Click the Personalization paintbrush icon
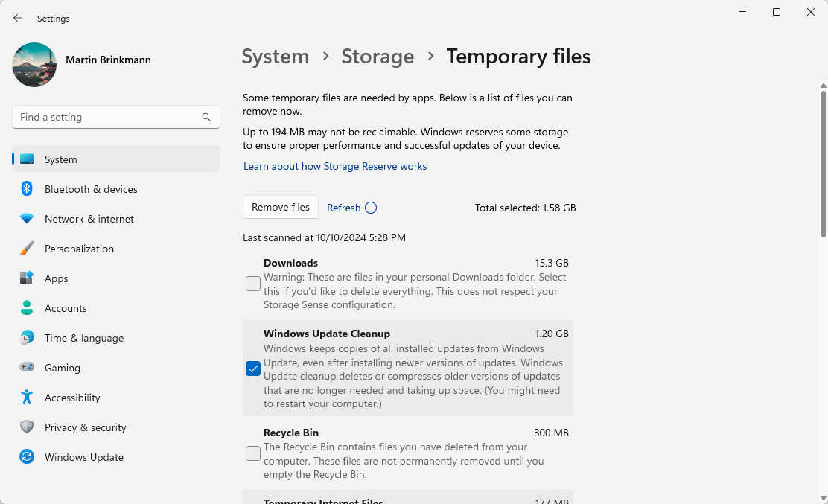The image size is (828, 504). [27, 248]
